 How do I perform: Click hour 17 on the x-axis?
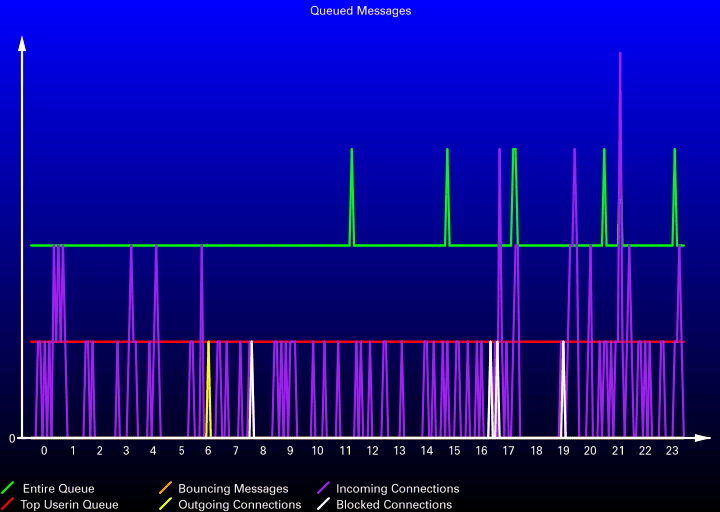509,451
